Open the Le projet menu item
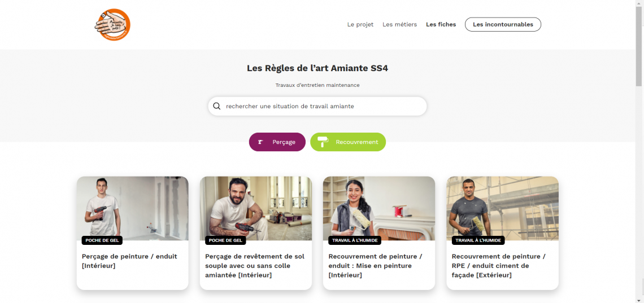The width and height of the screenshot is (644, 303). coord(360,25)
